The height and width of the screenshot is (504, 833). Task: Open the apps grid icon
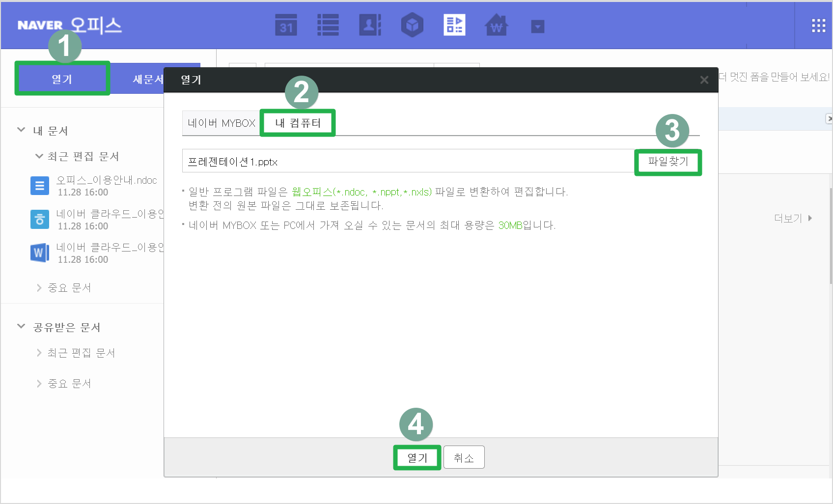coord(818,26)
